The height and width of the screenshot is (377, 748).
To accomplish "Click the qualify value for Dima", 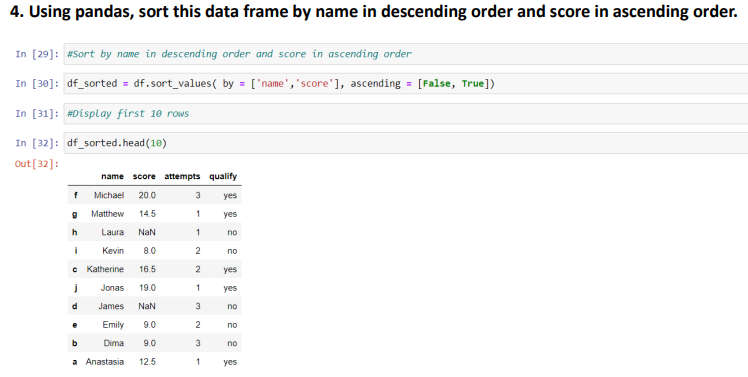I will coord(232,343).
